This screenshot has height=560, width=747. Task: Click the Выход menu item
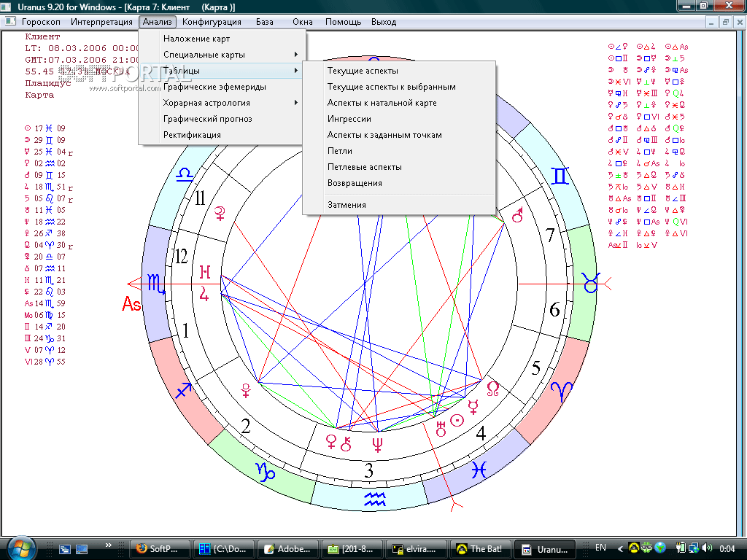point(384,22)
